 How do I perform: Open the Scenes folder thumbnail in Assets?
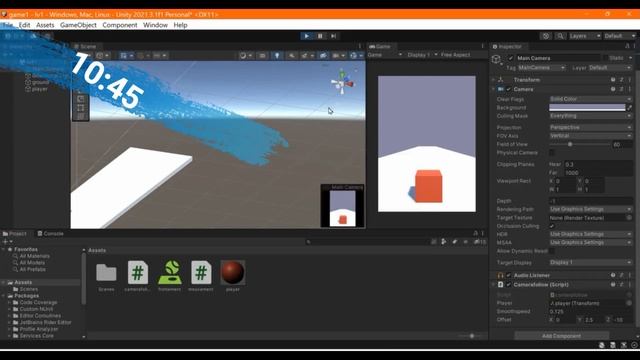(106, 272)
